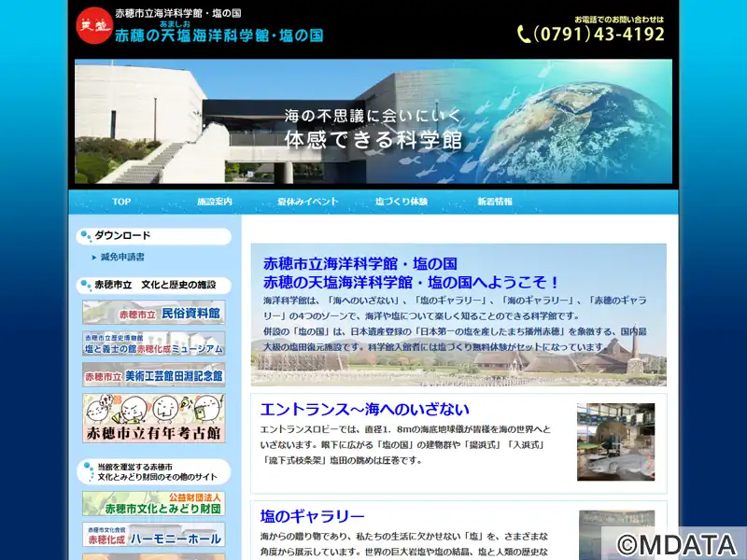Open the site title 赤穂の天塩海洋科学館・塩の国

[219, 35]
